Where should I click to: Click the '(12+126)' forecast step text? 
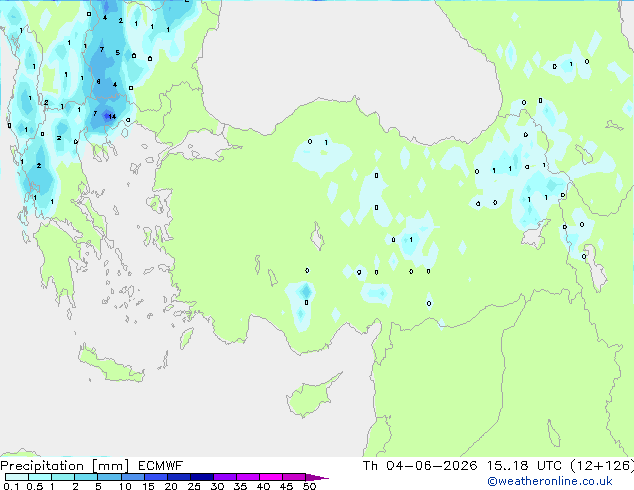tap(602, 466)
